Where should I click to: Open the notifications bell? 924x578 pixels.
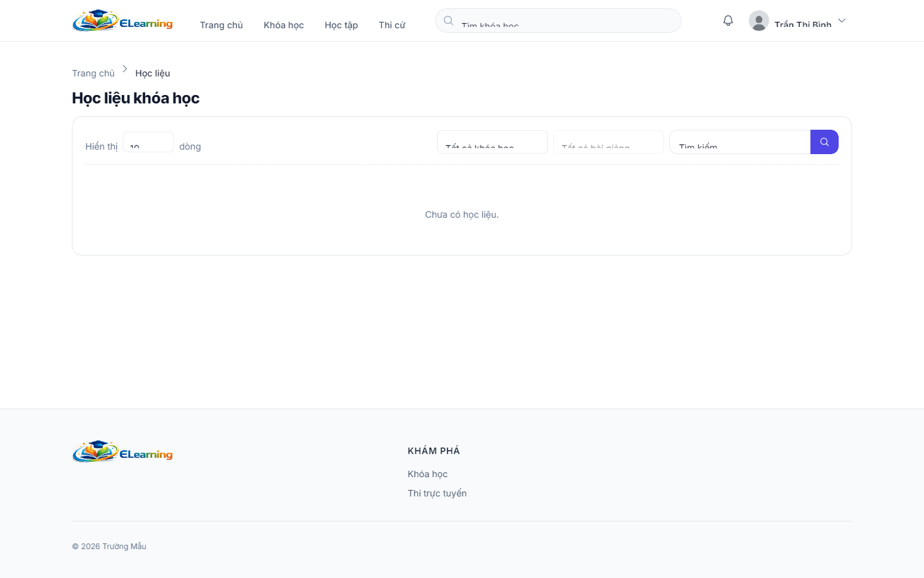(x=728, y=21)
